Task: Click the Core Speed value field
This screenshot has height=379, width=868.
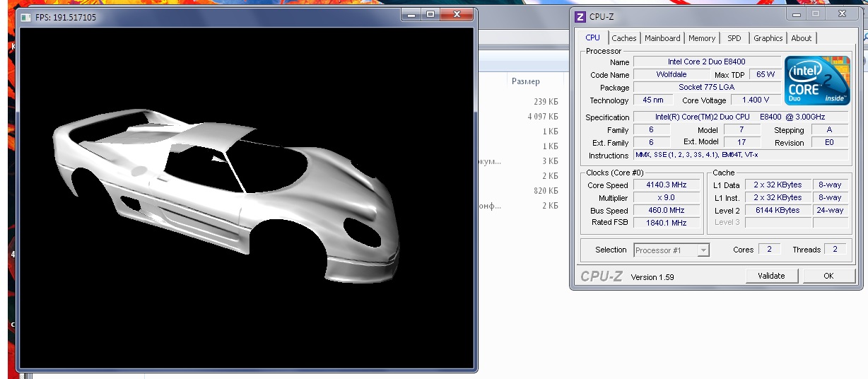Action: pos(666,185)
